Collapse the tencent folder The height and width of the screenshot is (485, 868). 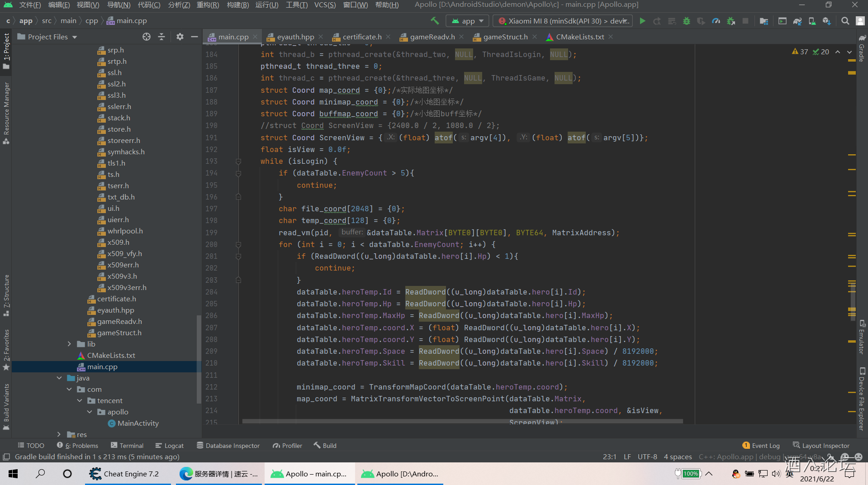coord(80,400)
